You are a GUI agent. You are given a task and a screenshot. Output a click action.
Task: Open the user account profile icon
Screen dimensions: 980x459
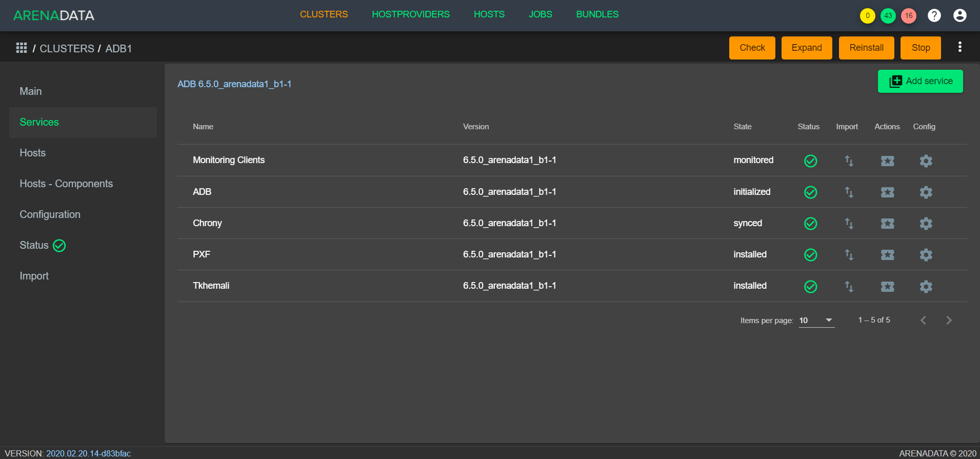pyautogui.click(x=959, y=15)
